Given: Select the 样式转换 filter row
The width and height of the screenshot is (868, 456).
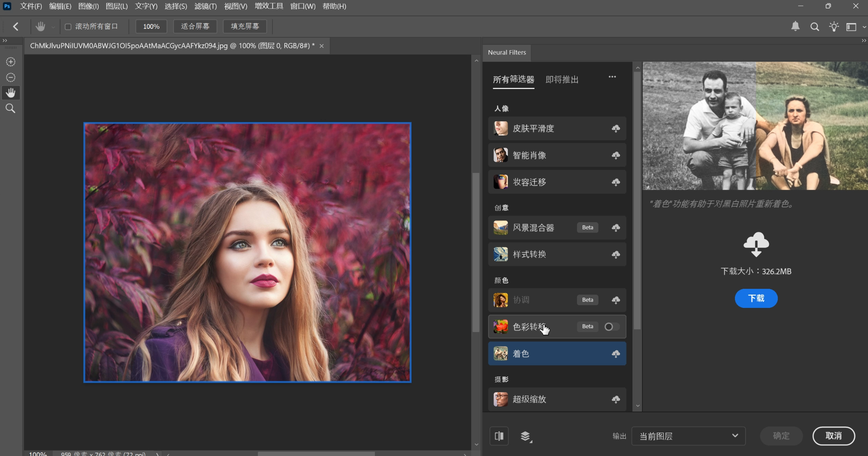Looking at the screenshot, I should point(557,255).
